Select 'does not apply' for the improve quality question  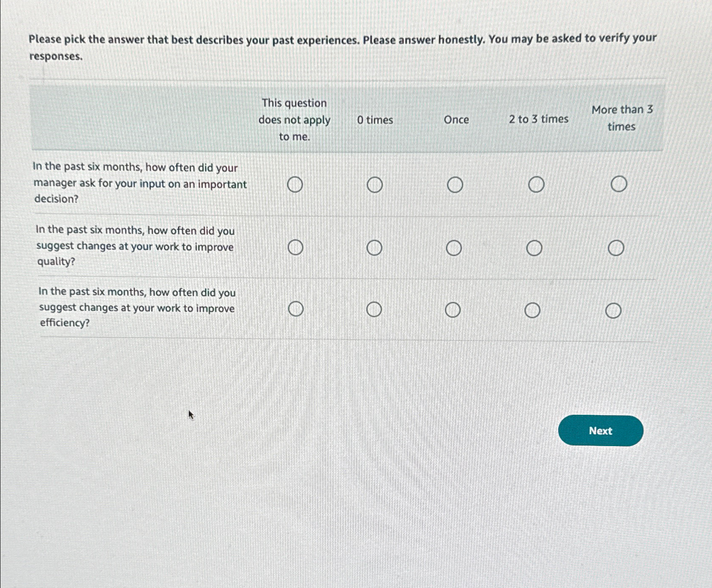tap(296, 248)
